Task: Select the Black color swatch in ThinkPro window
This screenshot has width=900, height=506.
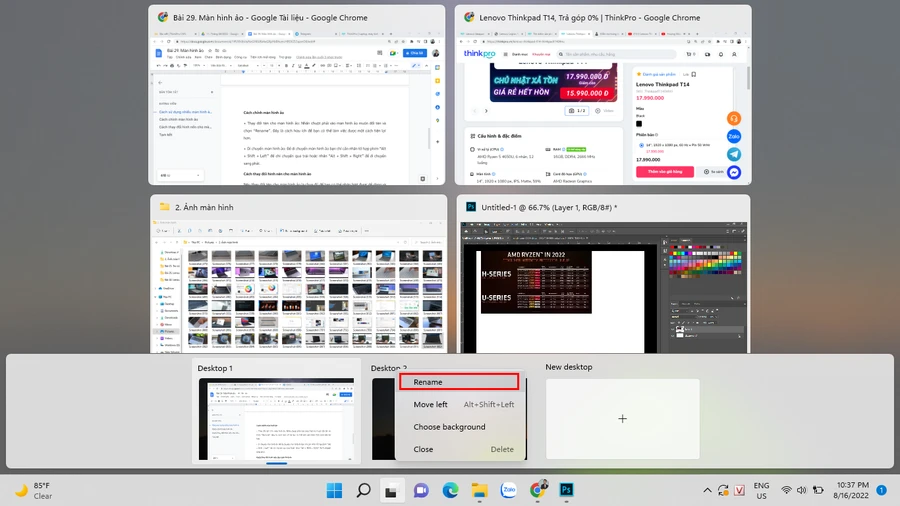Action: click(x=639, y=123)
